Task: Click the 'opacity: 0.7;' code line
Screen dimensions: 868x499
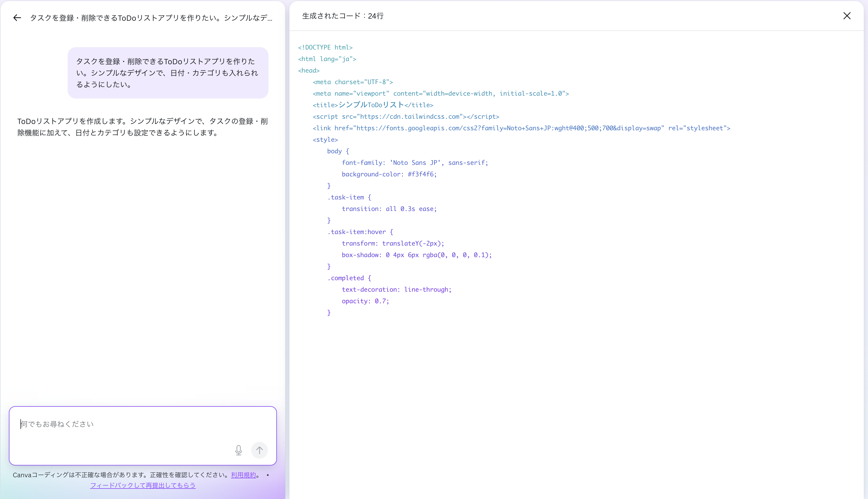Action: tap(365, 301)
